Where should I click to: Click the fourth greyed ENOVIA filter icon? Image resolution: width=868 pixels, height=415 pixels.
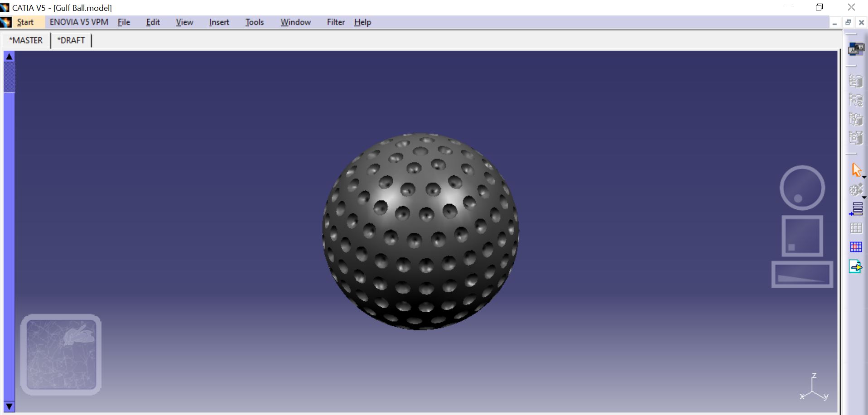point(856,137)
